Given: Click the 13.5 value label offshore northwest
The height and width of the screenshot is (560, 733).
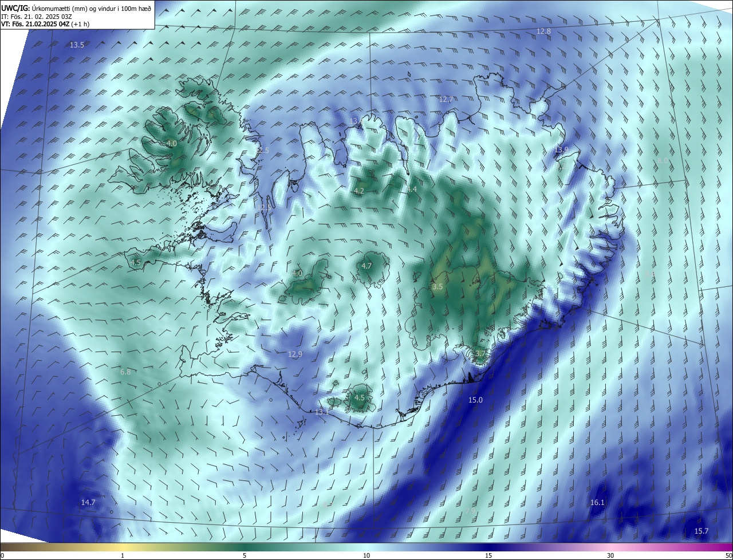Looking at the screenshot, I should [77, 45].
